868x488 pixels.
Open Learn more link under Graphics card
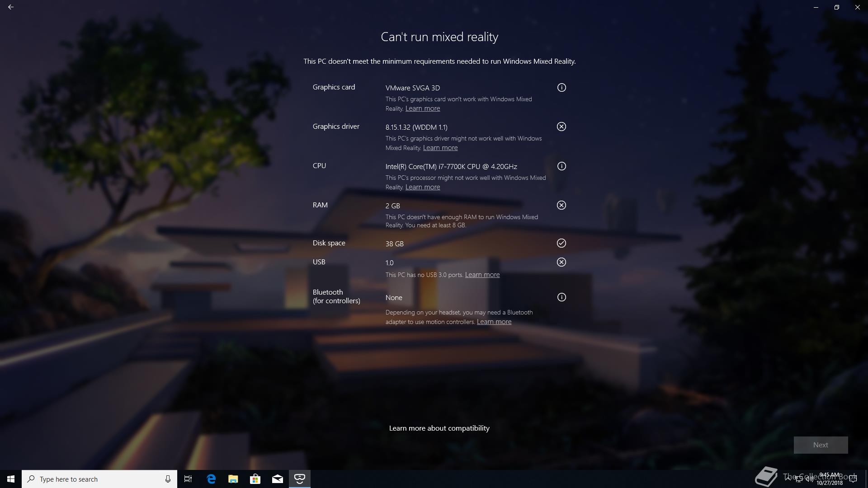[x=422, y=108]
